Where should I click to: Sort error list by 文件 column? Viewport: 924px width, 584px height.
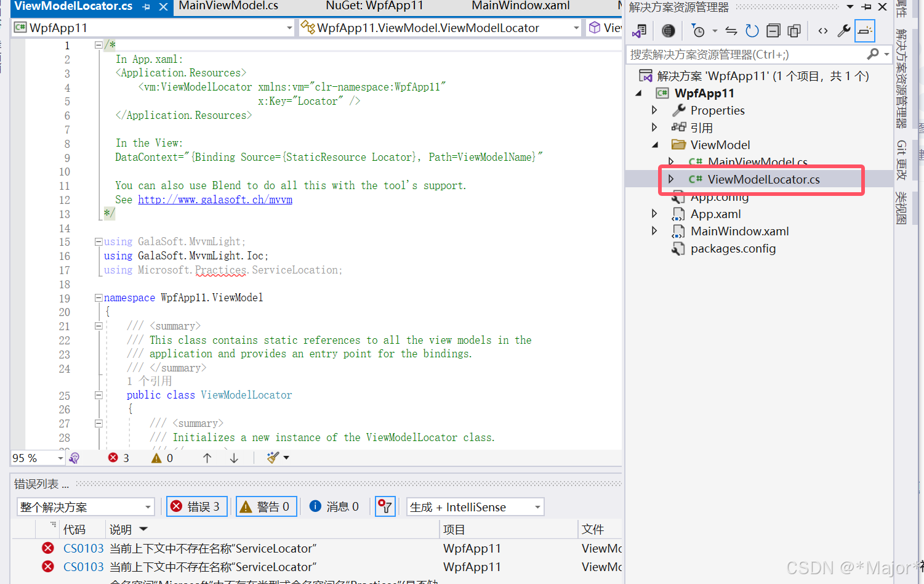pyautogui.click(x=593, y=529)
